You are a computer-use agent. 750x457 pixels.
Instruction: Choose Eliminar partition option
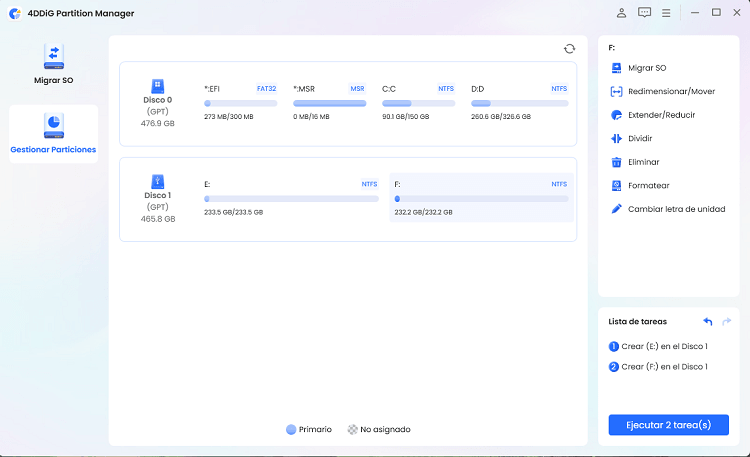(x=643, y=162)
